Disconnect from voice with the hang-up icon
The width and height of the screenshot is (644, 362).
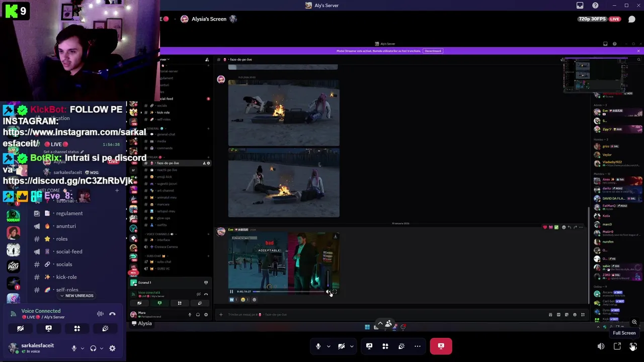(x=112, y=314)
